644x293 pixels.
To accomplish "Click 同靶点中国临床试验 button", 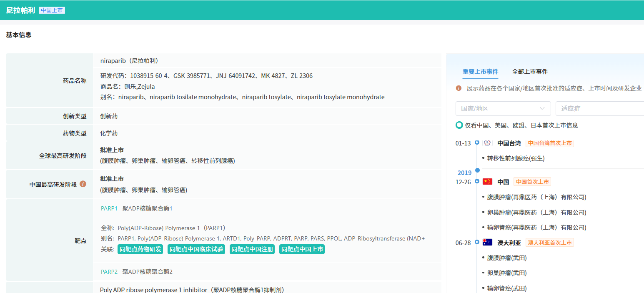I will click(196, 249).
